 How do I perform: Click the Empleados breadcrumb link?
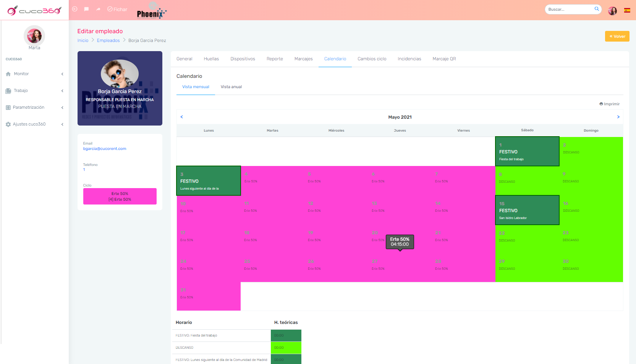click(x=108, y=40)
